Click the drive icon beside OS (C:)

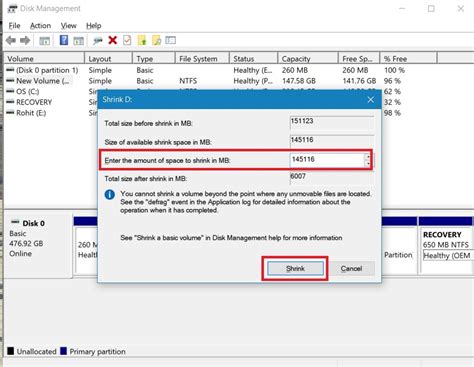[x=10, y=91]
